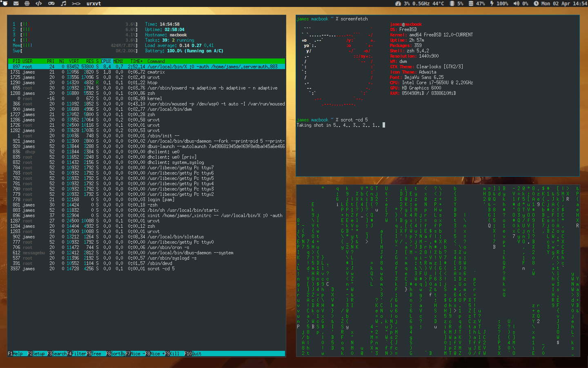
Task: Sort htop by the CPU% column header
Action: coord(106,61)
